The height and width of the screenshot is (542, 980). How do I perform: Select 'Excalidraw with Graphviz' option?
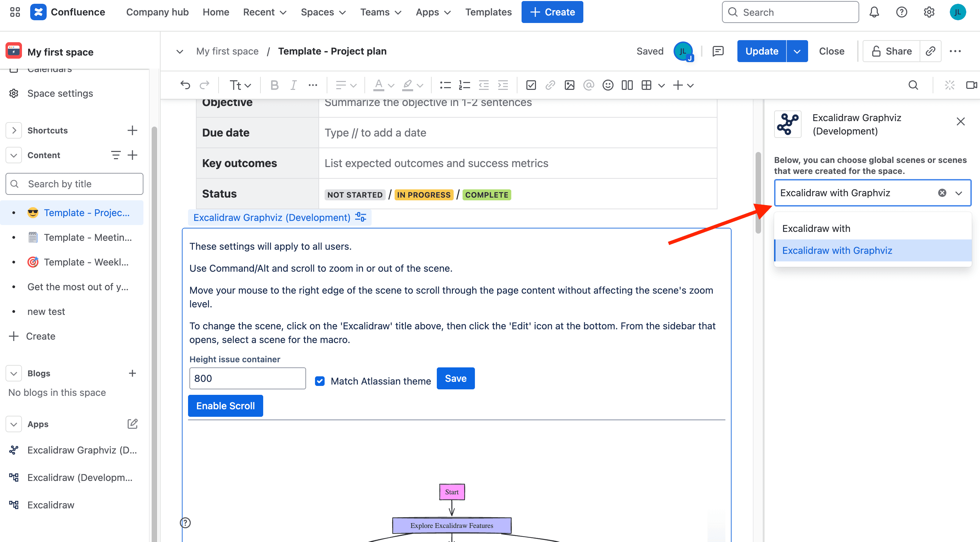point(873,250)
